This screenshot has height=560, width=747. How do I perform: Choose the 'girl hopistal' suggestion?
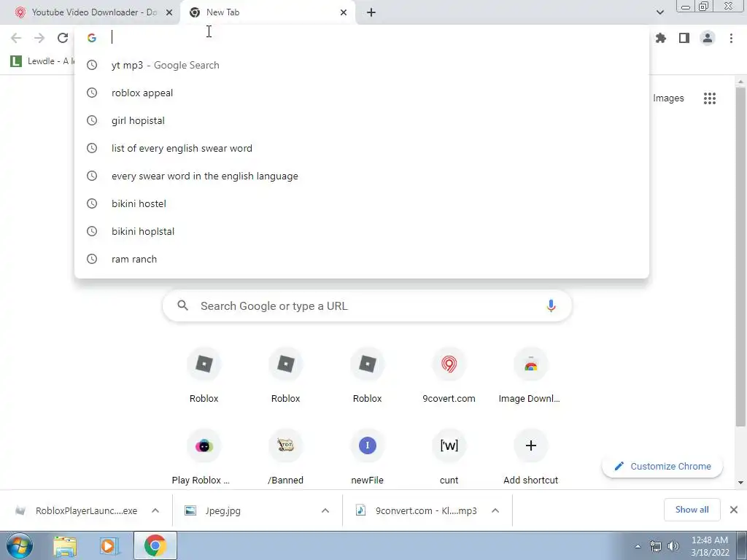click(362, 120)
